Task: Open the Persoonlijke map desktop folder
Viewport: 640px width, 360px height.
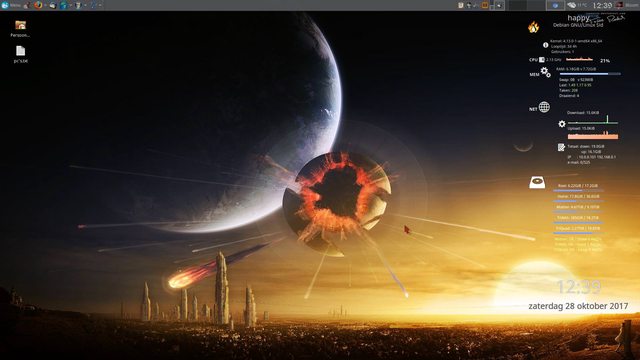Action: pos(20,29)
